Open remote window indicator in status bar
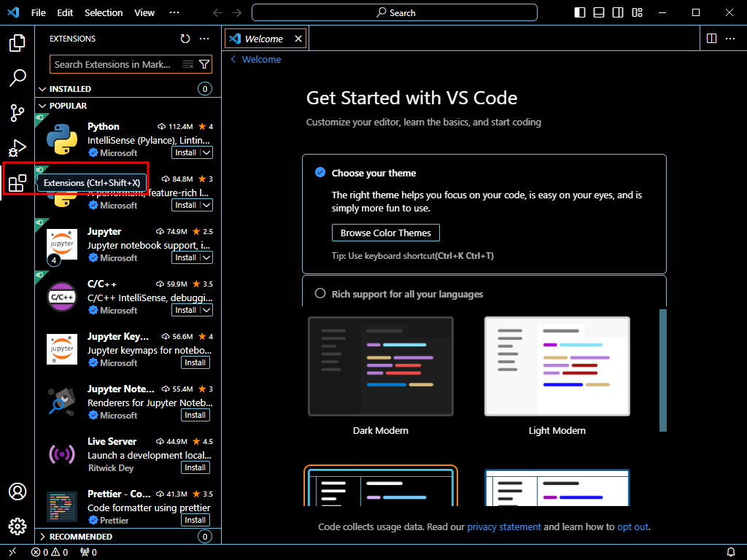Image resolution: width=747 pixels, height=560 pixels. point(12,552)
